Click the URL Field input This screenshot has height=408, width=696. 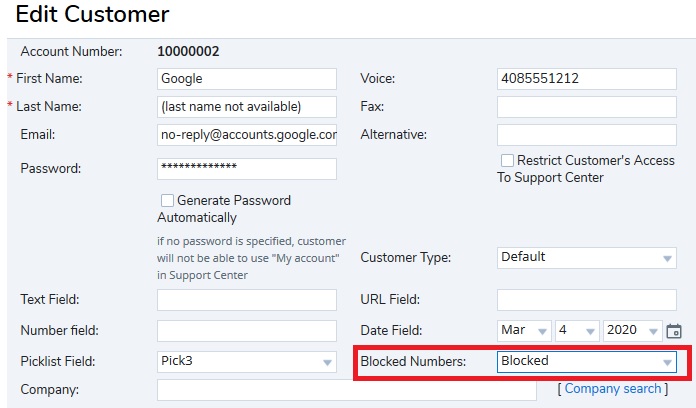[x=586, y=300]
